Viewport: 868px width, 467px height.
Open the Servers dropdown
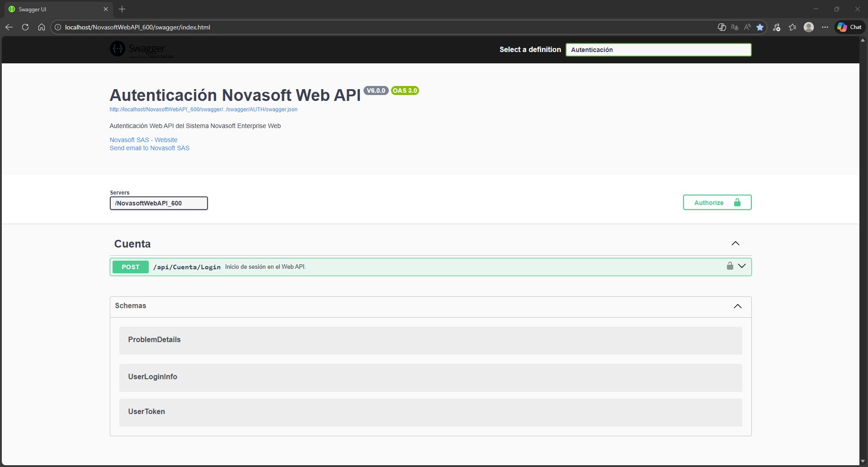(x=159, y=203)
